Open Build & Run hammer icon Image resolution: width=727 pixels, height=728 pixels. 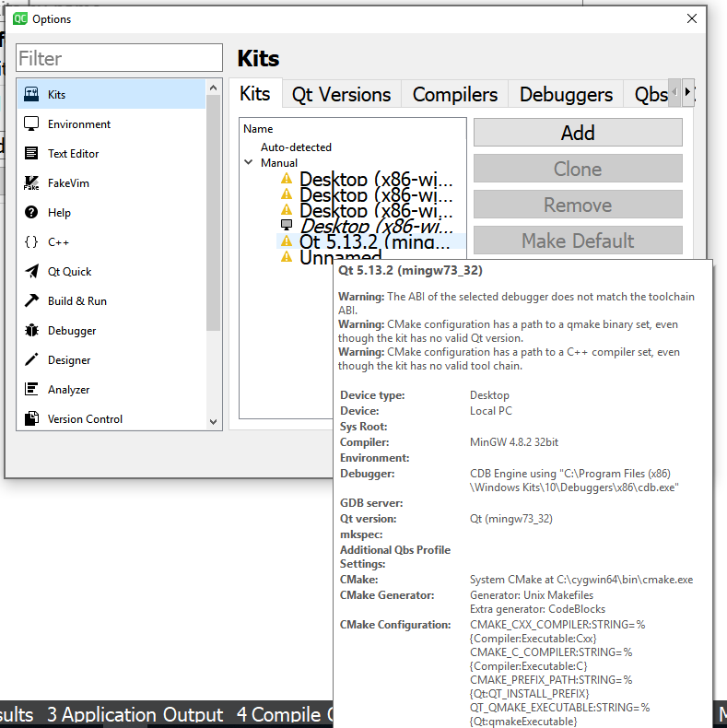[x=31, y=300]
